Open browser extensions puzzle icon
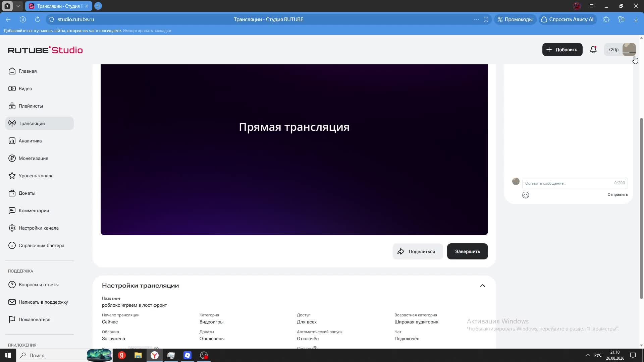 click(606, 19)
